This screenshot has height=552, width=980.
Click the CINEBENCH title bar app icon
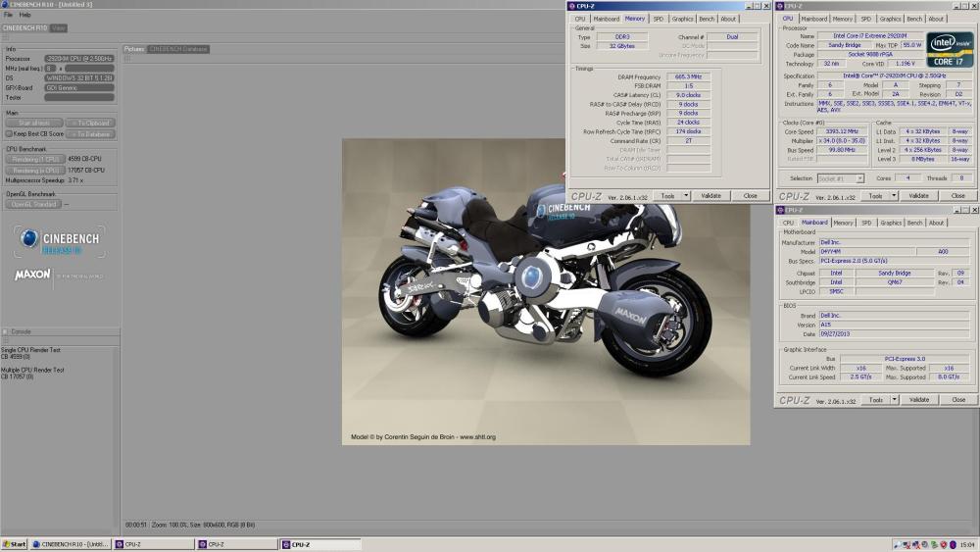click(x=5, y=4)
